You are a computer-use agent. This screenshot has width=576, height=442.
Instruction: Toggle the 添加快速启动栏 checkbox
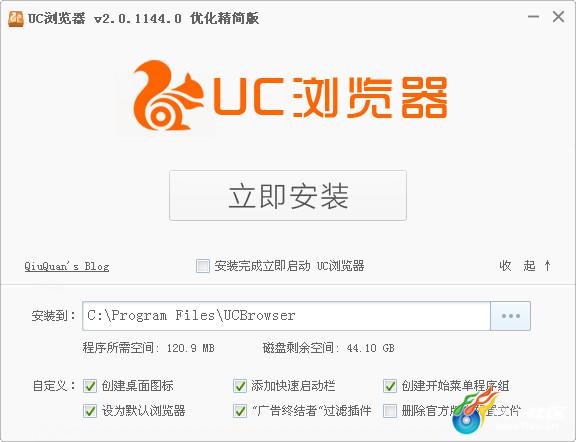click(240, 386)
